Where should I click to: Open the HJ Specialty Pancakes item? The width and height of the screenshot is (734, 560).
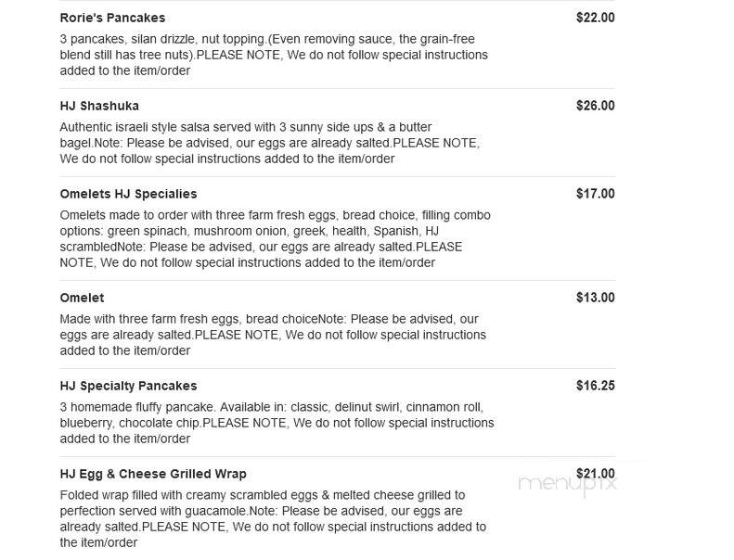(x=128, y=386)
